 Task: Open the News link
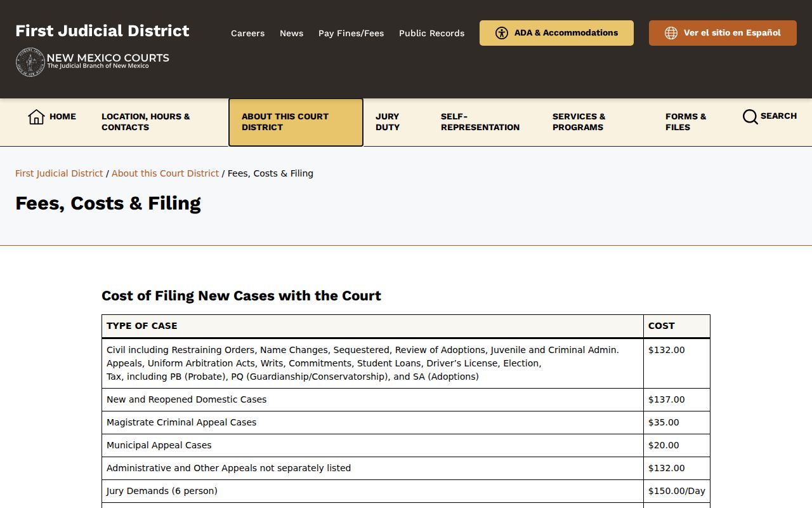coord(292,33)
